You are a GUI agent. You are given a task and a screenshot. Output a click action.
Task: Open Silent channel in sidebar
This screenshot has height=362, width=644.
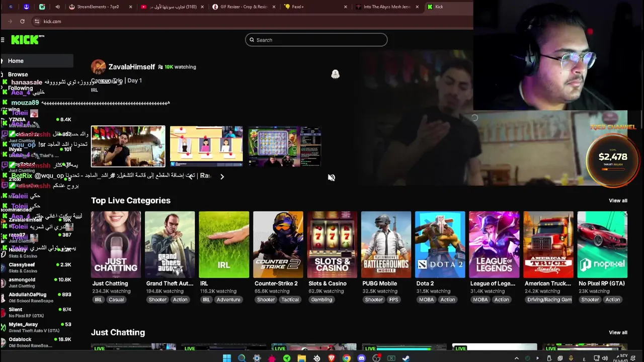coord(37,312)
